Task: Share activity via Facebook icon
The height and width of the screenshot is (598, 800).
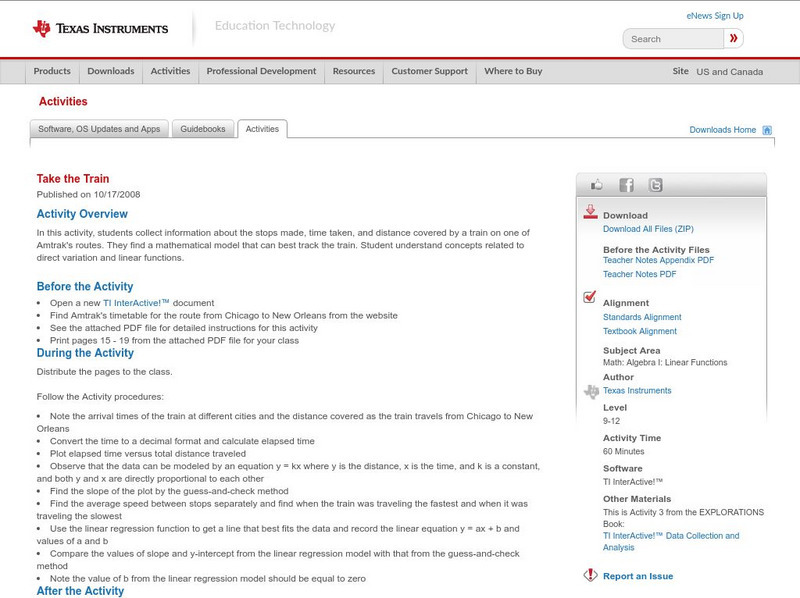Action: click(626, 185)
